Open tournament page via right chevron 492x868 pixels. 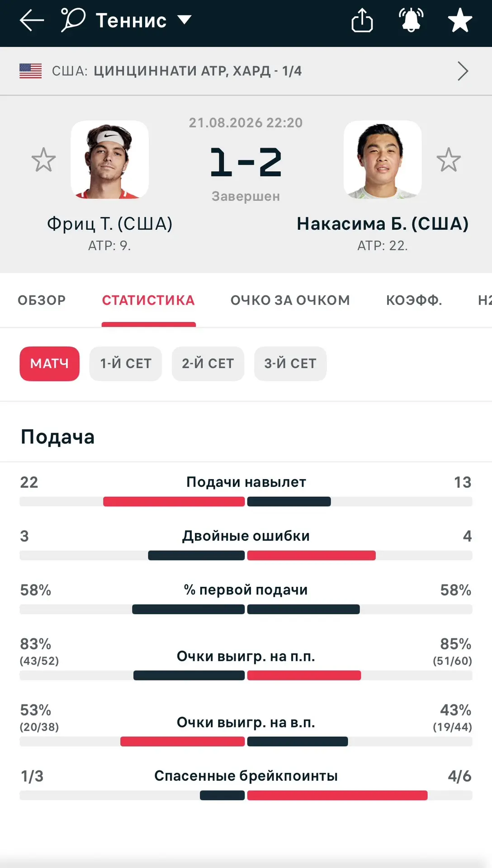[463, 71]
